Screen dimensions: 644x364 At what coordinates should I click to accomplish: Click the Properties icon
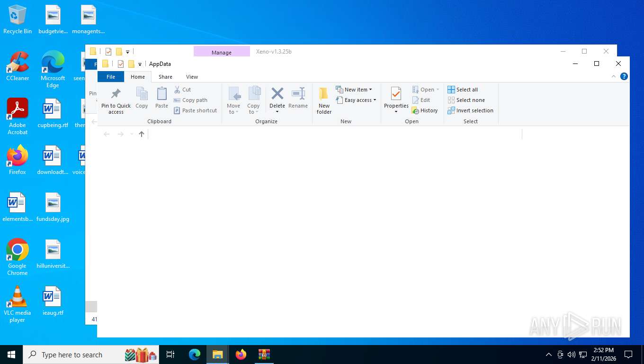[x=396, y=94]
